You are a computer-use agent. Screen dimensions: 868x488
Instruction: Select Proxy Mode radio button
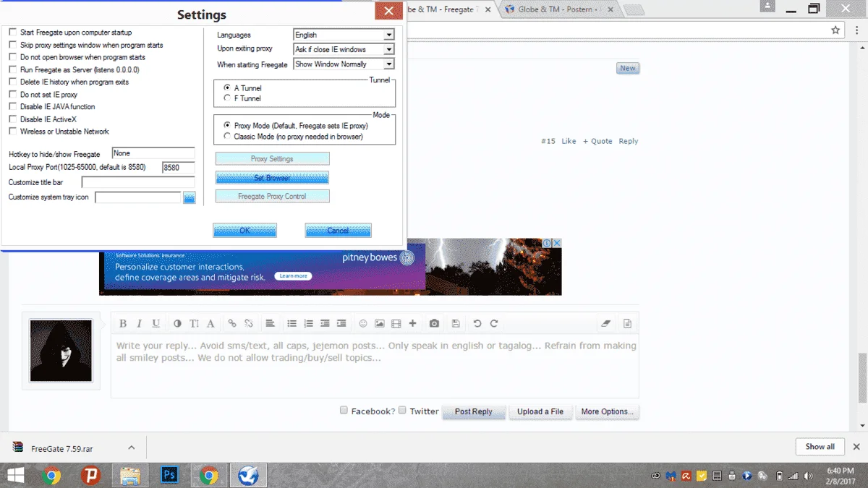coord(227,125)
